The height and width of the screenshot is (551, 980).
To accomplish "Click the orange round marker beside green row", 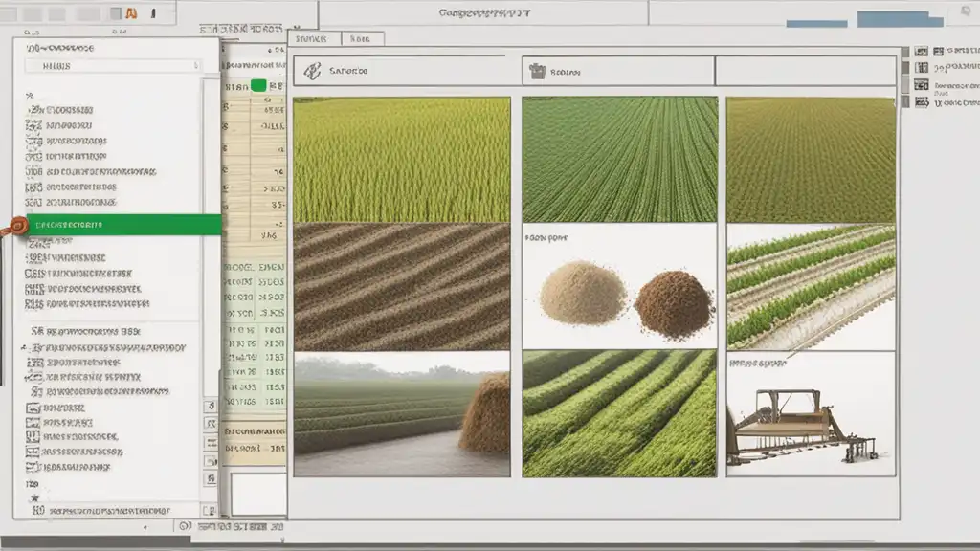I will tap(17, 226).
